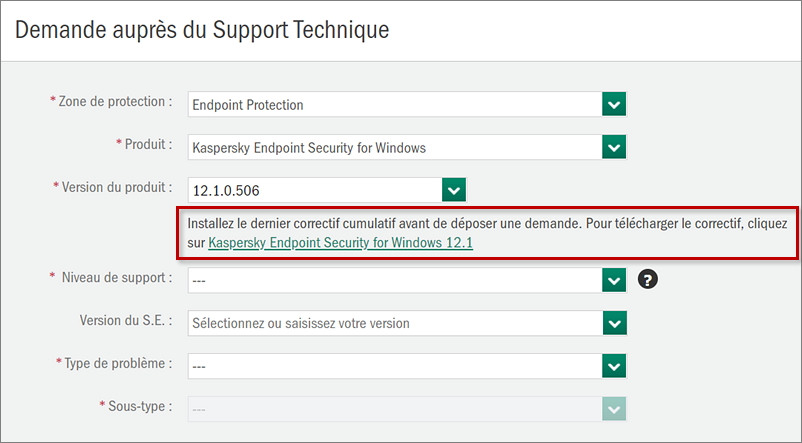802x443 pixels.
Task: Click the Endpoint Protection selection field
Action: pyautogui.click(x=395, y=104)
